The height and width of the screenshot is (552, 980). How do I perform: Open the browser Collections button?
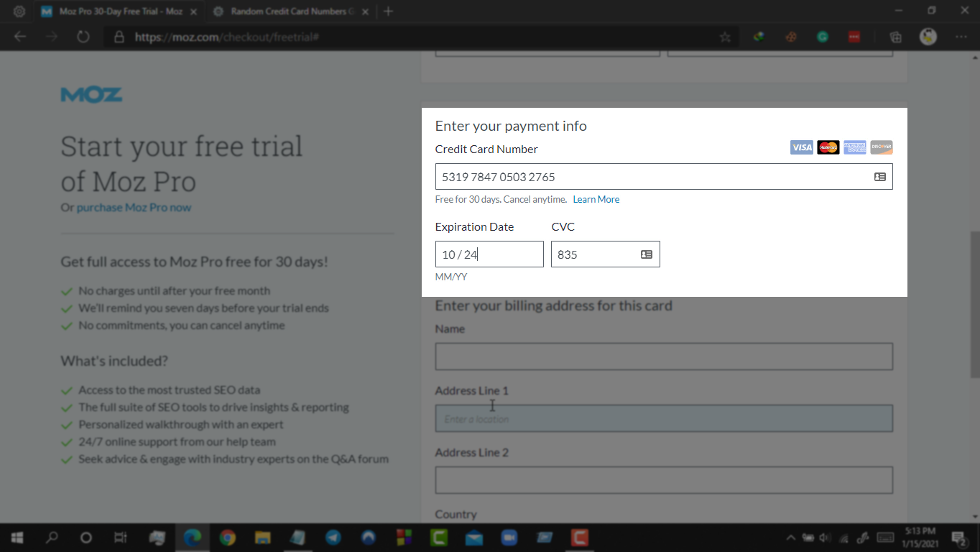pos(895,37)
